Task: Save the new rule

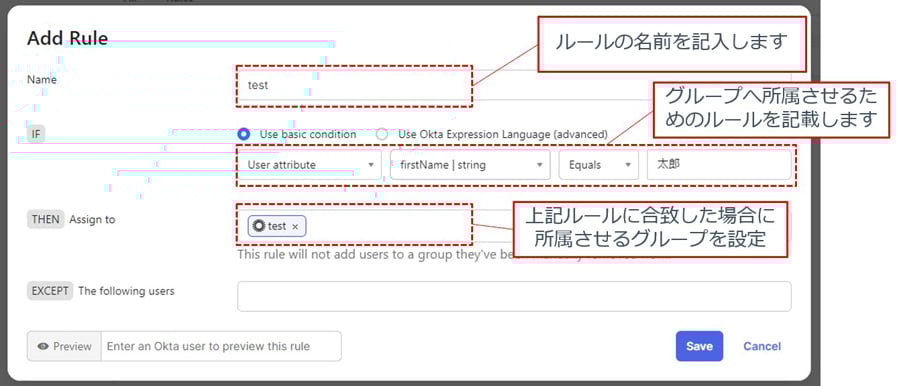Action: click(699, 346)
